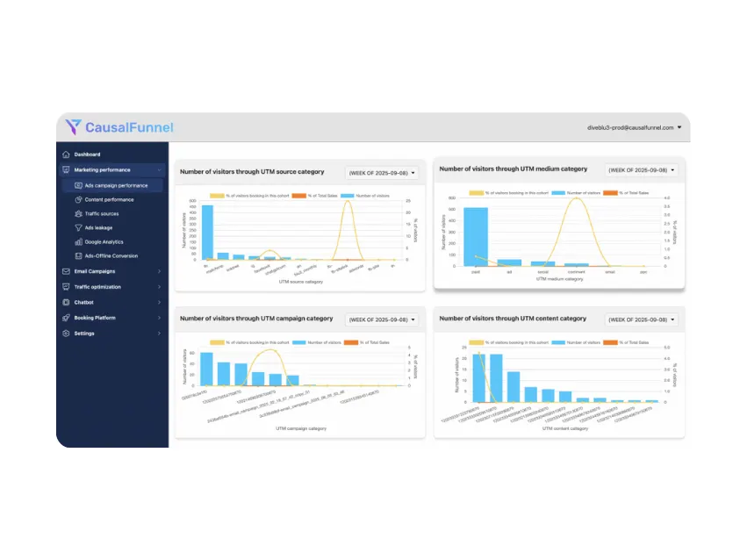Click the Google Analytics bar-chart icon
Image resolution: width=747 pixels, height=560 pixels.
[x=78, y=241]
